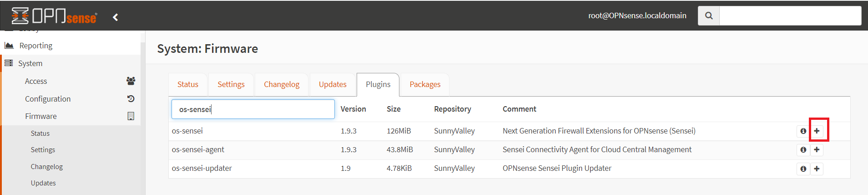
Task: Click the Repository column header
Action: pyautogui.click(x=453, y=109)
